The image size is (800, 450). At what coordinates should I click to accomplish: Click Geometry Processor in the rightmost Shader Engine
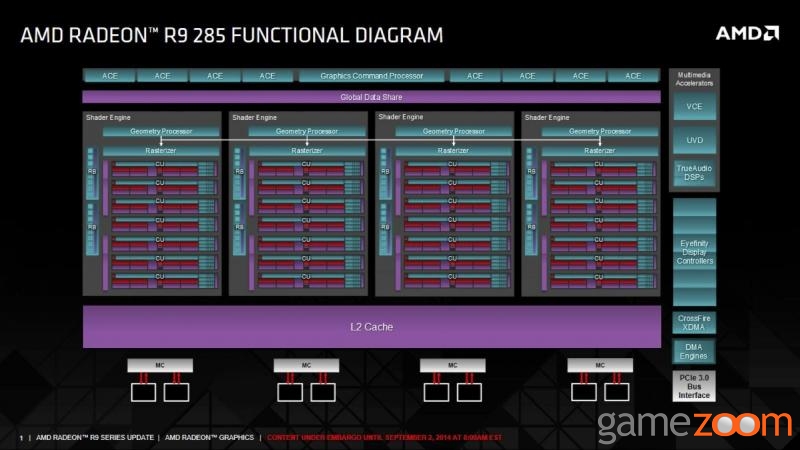click(x=600, y=132)
